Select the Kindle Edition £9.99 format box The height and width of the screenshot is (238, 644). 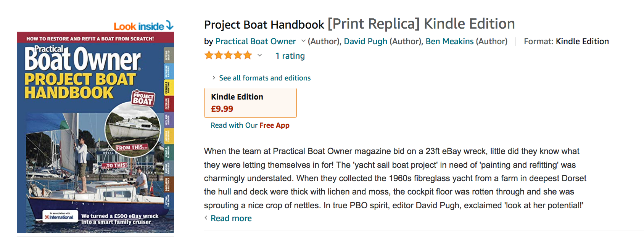pyautogui.click(x=250, y=103)
